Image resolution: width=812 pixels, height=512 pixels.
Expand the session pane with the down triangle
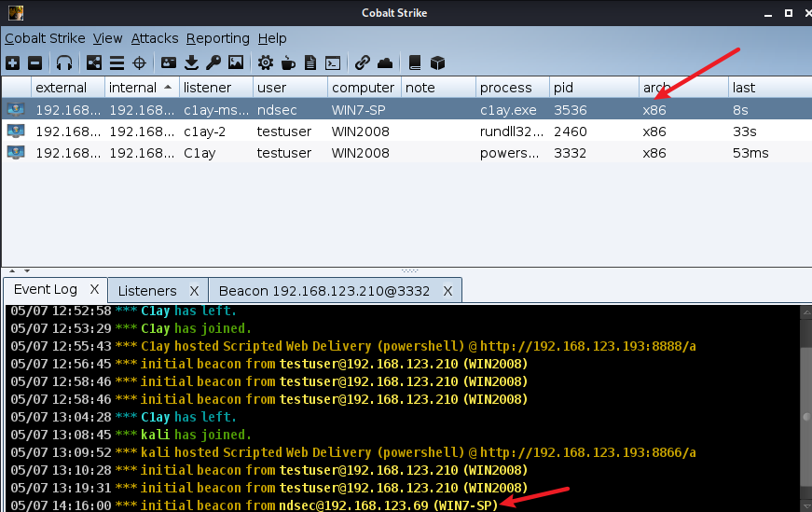pos(27,270)
